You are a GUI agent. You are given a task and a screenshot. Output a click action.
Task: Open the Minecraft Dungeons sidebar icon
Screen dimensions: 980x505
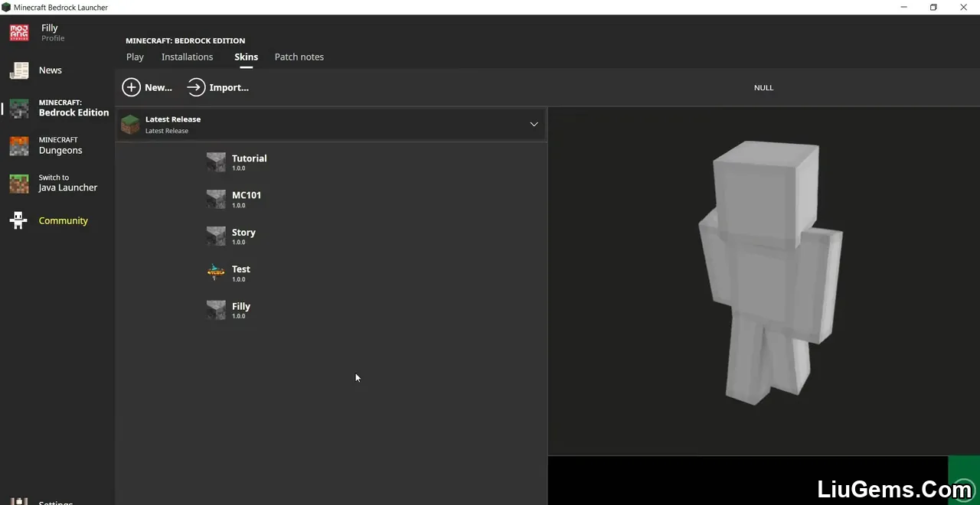coord(19,145)
